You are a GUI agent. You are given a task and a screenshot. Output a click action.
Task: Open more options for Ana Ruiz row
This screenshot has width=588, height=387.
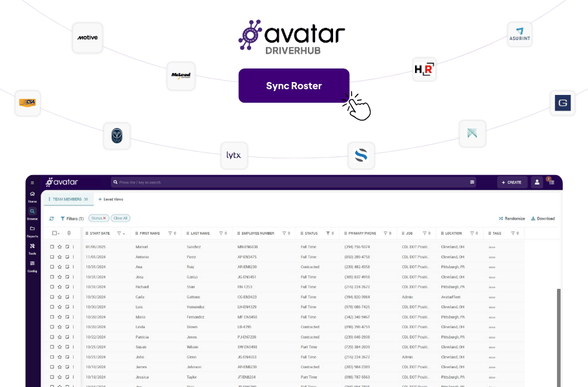click(74, 267)
